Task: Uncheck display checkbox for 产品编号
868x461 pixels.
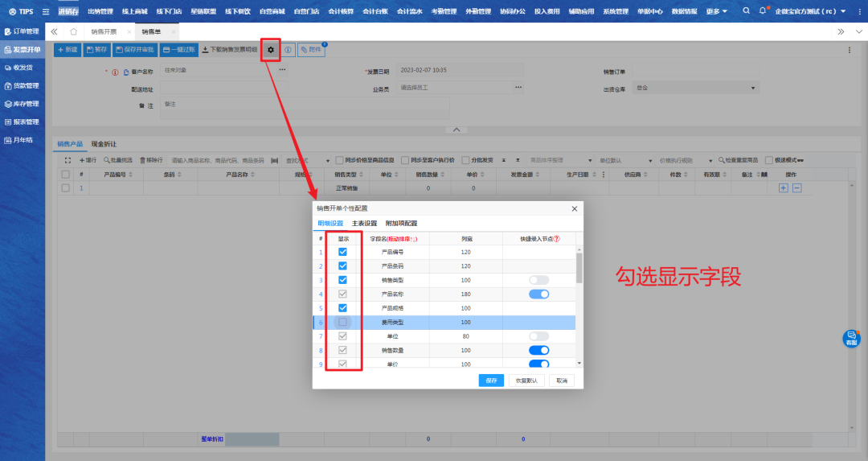Action: coord(343,252)
